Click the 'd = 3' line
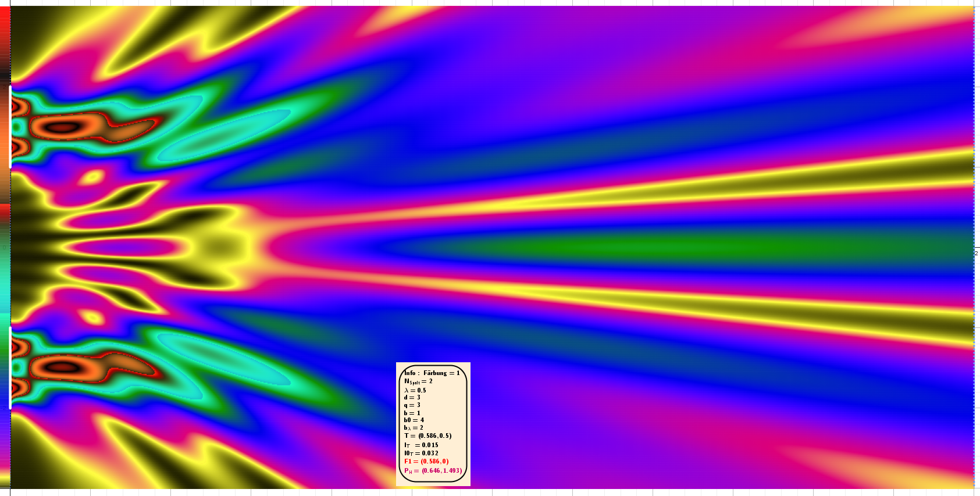Screen dimensions: 980x496 (412, 398)
